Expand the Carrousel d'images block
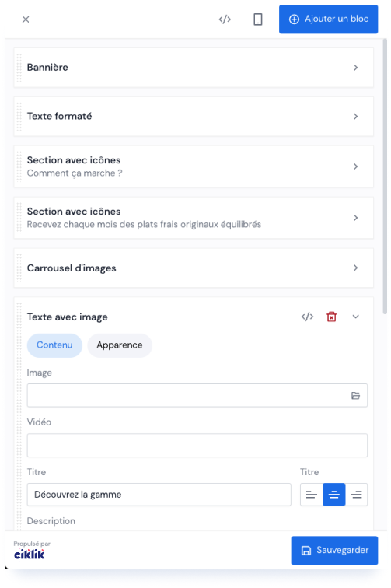The image size is (391, 588). point(194,268)
